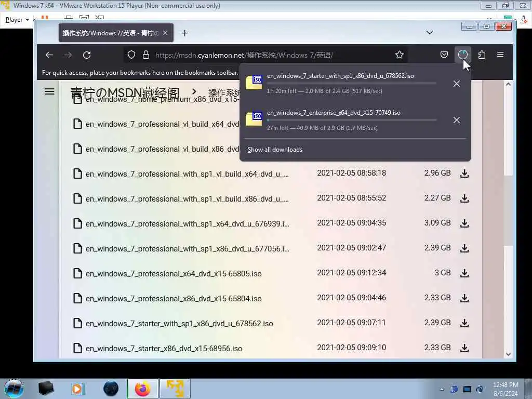Open the extensions puzzle icon
The image size is (532, 399).
point(482,55)
